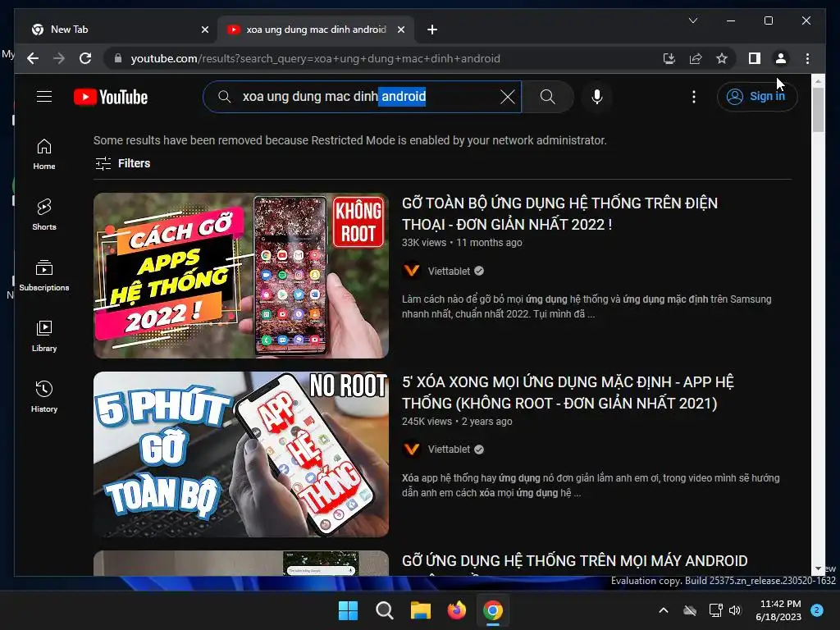
Task: Open Windows taskbar search
Action: pyautogui.click(x=385, y=610)
